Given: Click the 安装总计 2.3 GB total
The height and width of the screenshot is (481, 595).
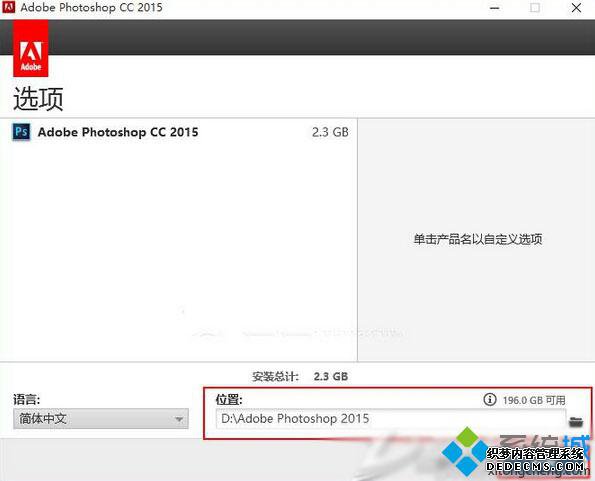Looking at the screenshot, I should (x=300, y=376).
